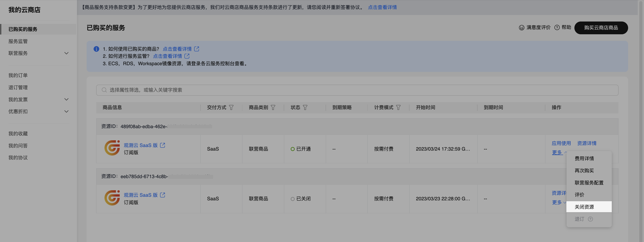Select 联营服务配置 from dropdown menu
Image resolution: width=644 pixels, height=242 pixels.
point(589,183)
